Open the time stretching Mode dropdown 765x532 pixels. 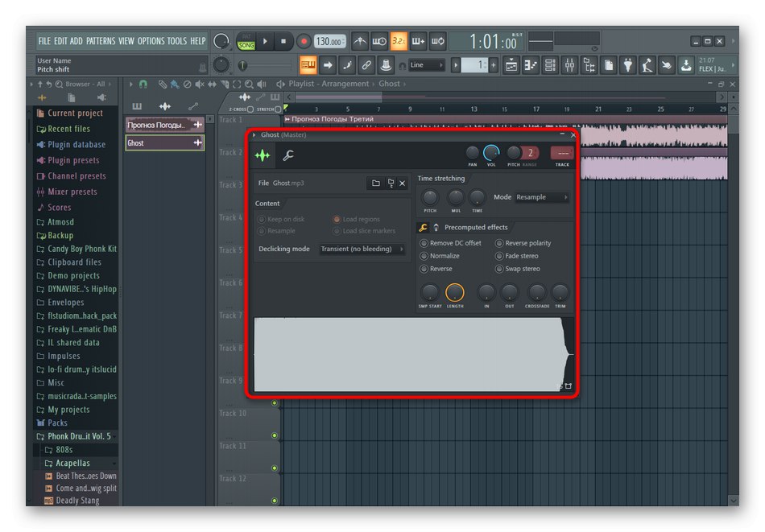click(542, 197)
